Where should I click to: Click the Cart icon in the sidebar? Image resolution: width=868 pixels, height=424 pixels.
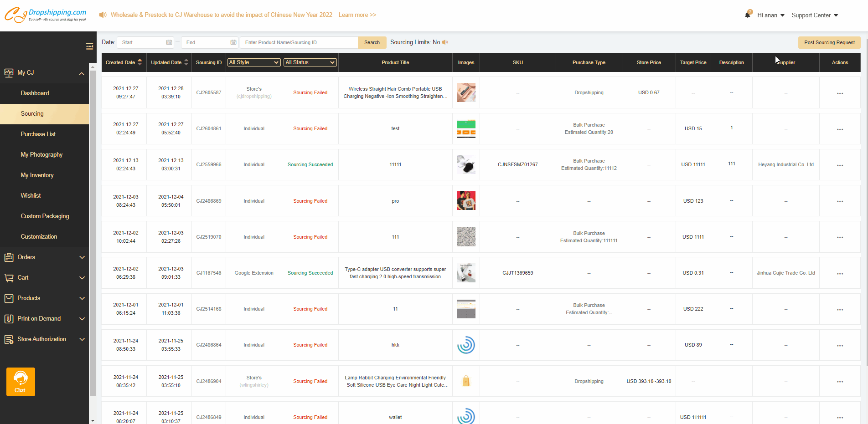9,278
